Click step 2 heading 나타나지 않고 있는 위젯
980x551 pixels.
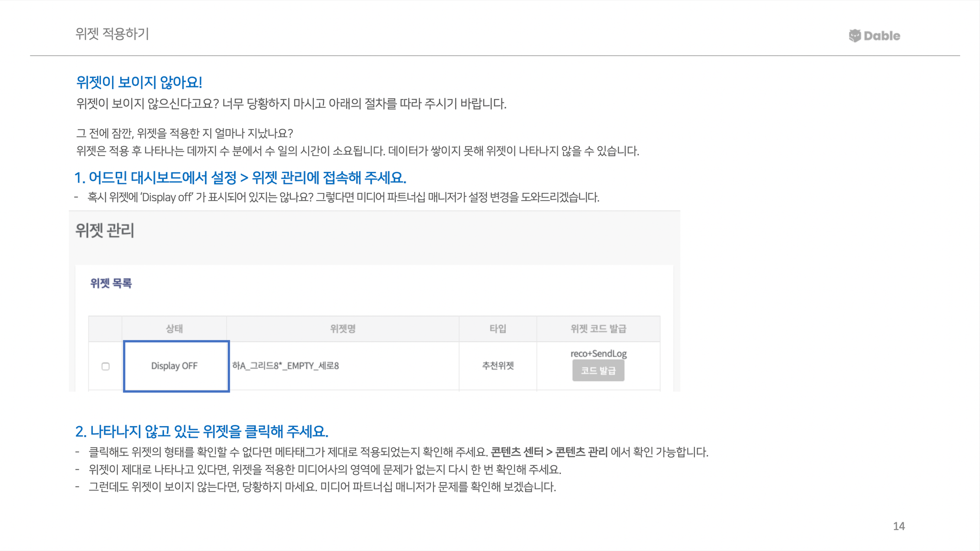tap(201, 431)
